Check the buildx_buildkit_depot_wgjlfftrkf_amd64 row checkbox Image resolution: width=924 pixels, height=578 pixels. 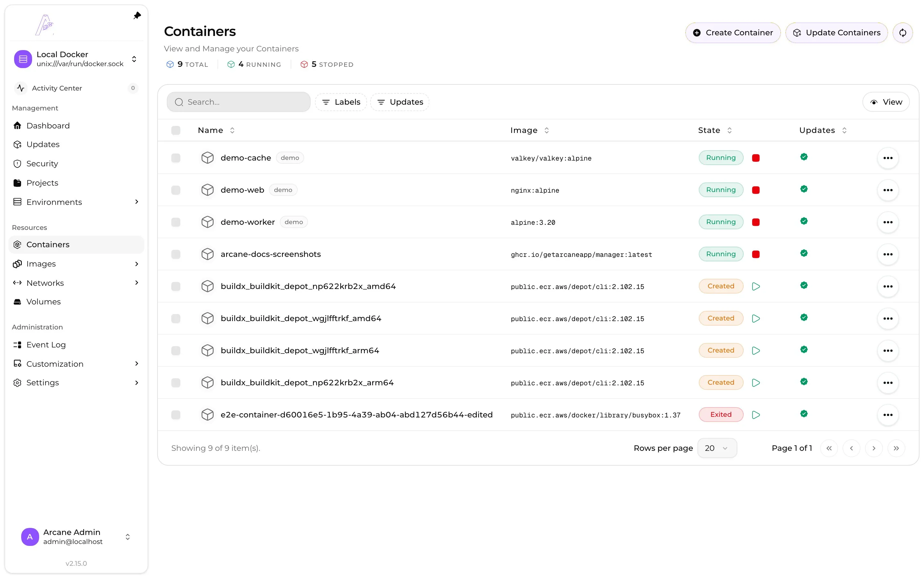[175, 319]
